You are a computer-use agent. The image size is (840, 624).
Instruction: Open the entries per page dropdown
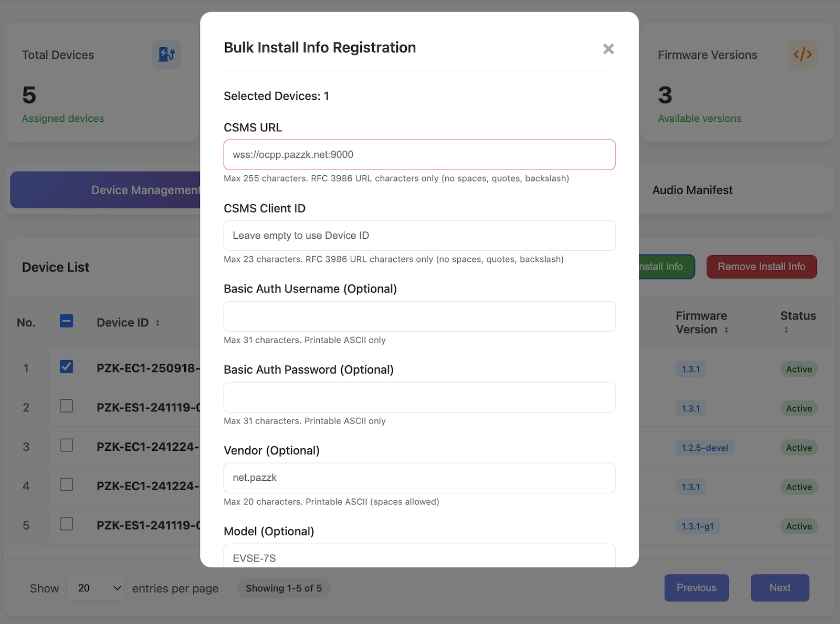96,588
